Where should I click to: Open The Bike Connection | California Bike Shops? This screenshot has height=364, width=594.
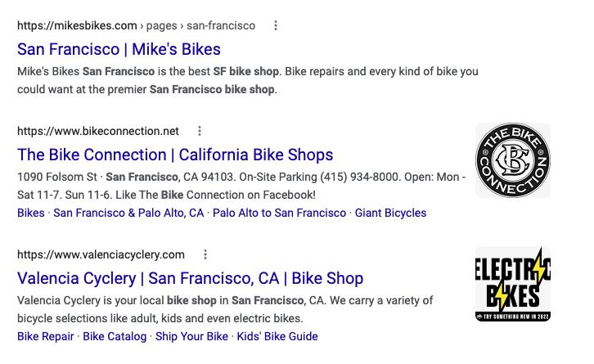click(x=175, y=155)
